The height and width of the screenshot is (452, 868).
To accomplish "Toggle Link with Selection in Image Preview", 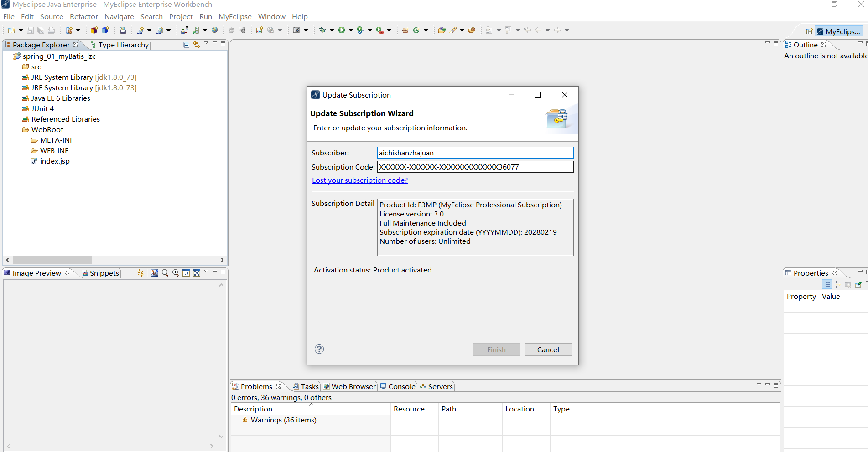I will point(140,273).
